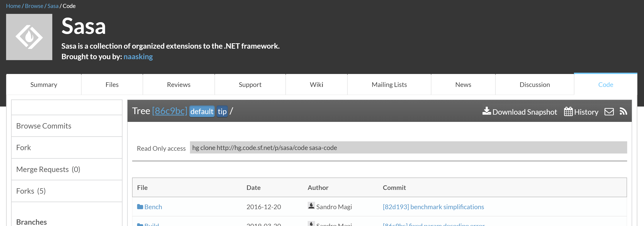Screen dimensions: 644x226
Task: Click Download Snapshot text link
Action: coord(524,112)
